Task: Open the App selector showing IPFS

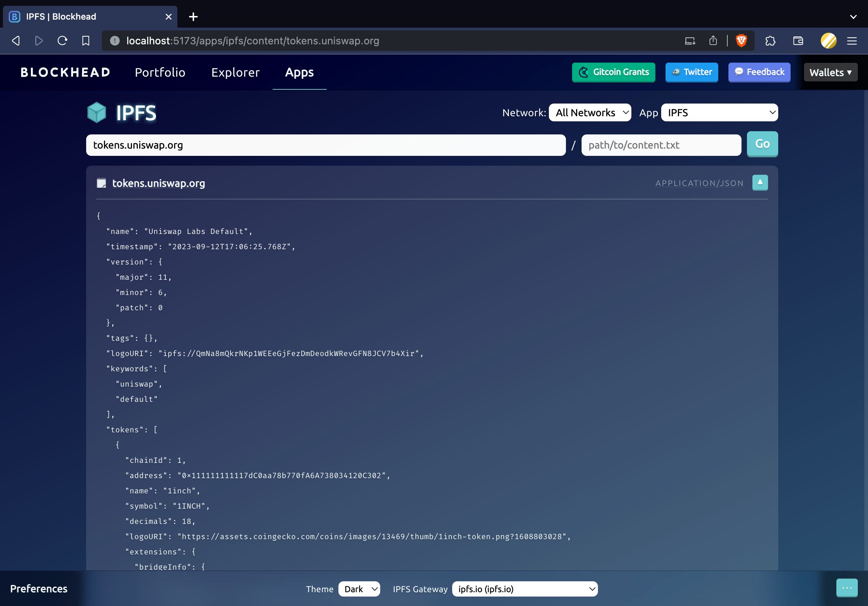Action: [719, 113]
